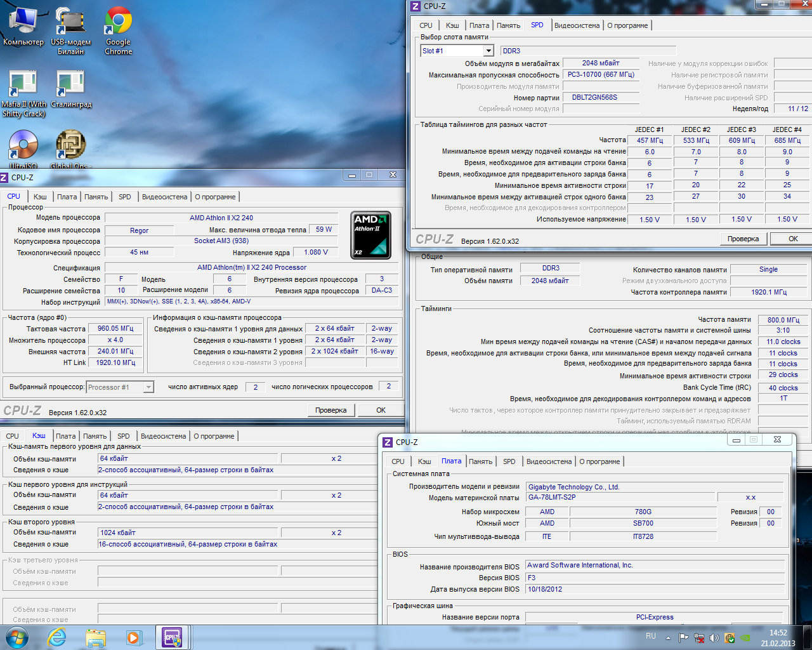
Task: Click Проверка button in the SPD window
Action: pos(743,239)
